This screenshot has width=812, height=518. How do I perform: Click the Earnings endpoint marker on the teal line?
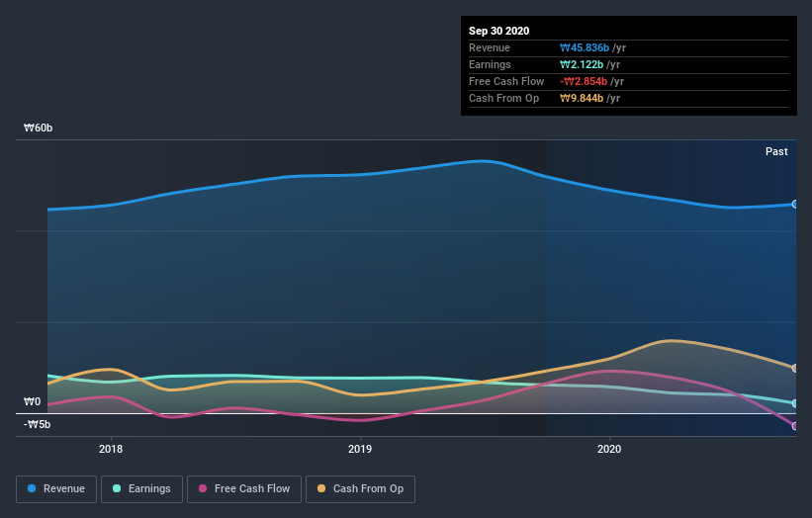pos(795,403)
